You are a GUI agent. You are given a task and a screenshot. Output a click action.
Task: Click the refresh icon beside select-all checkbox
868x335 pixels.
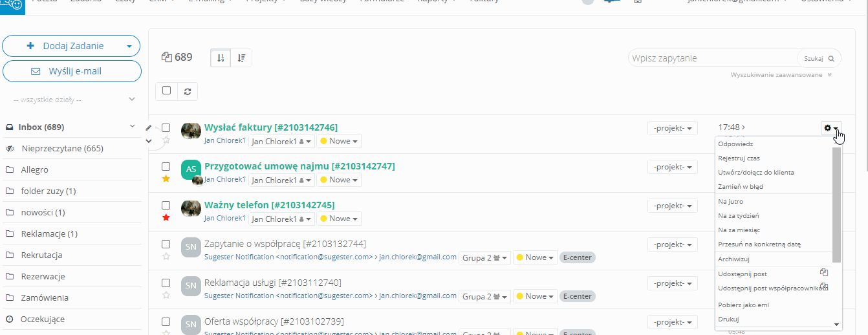(x=187, y=91)
